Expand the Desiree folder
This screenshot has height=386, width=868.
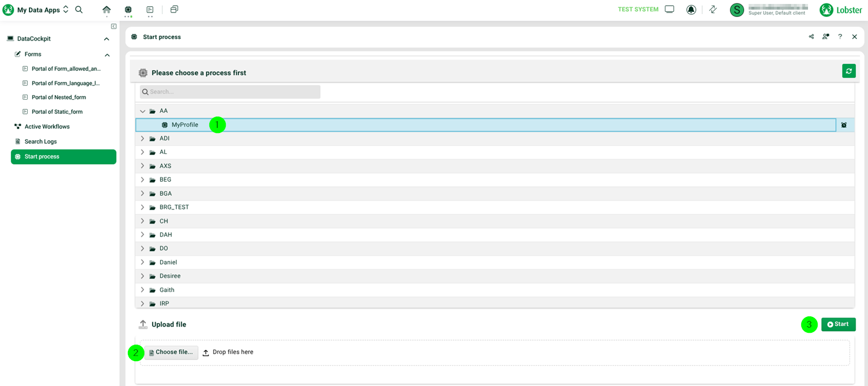click(x=143, y=276)
